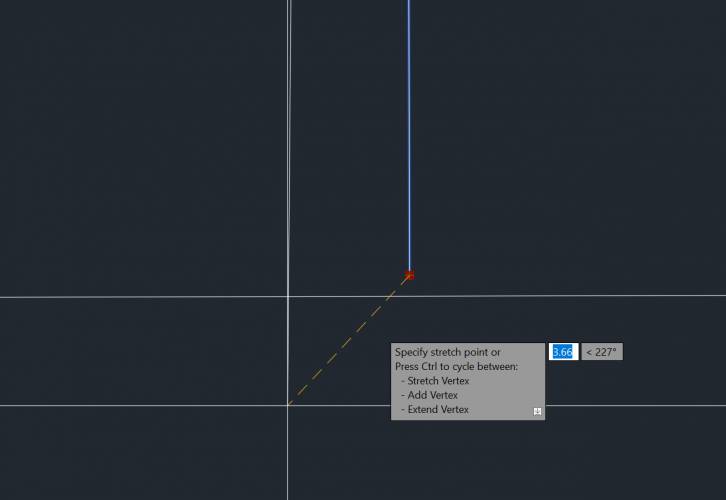
Task: Choose Add Vertex in the prompt list
Action: point(433,395)
